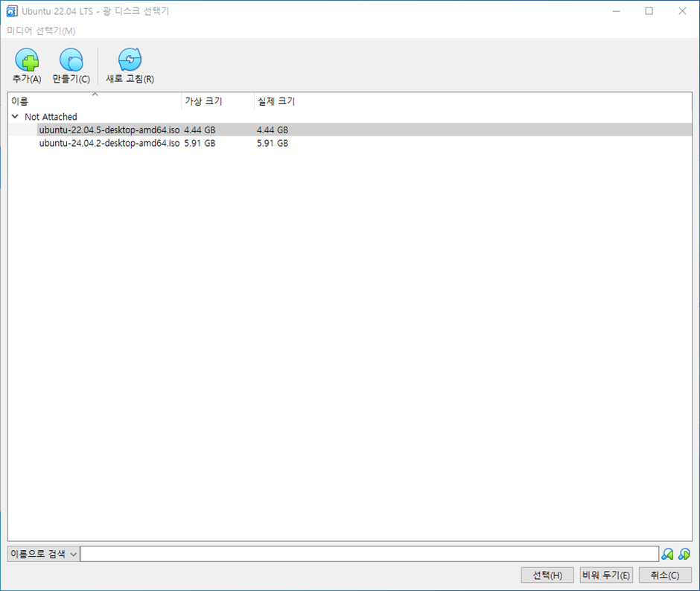Open the 미디어 선택기(M) menu
700x591 pixels.
[41, 31]
